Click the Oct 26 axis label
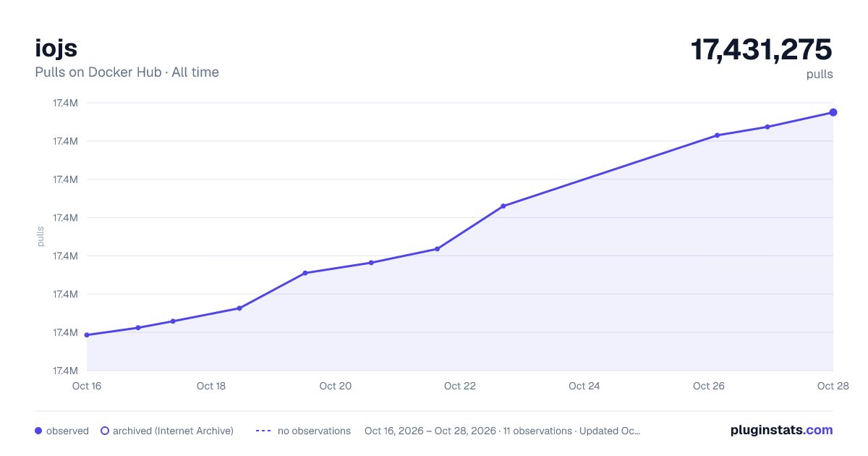 pyautogui.click(x=709, y=386)
